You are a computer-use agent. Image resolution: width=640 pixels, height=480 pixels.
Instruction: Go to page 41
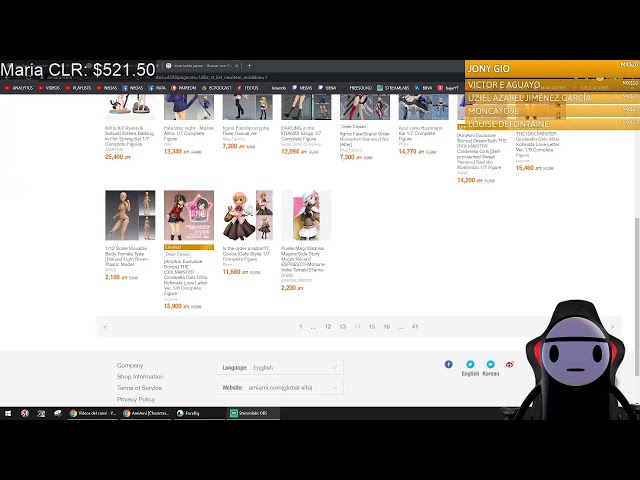click(x=415, y=327)
